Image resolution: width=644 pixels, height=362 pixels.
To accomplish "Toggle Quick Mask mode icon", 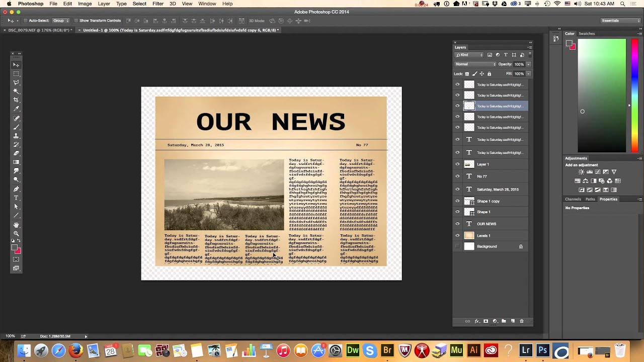I will click(x=16, y=259).
